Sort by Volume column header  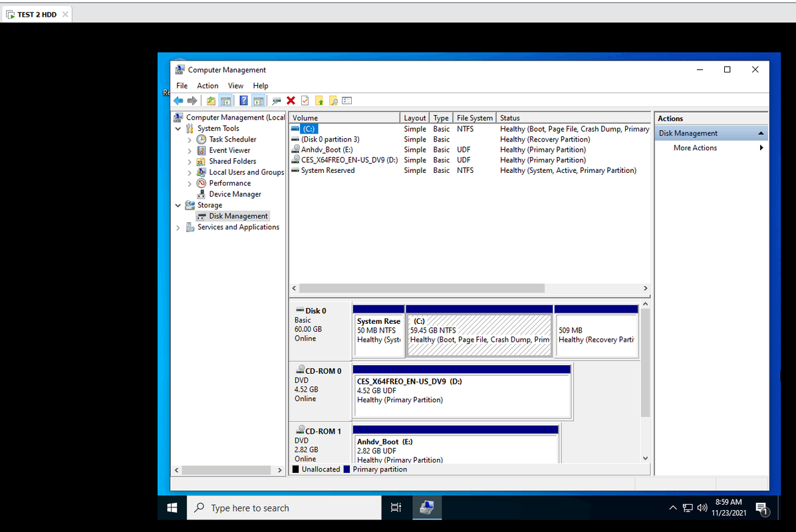point(344,118)
